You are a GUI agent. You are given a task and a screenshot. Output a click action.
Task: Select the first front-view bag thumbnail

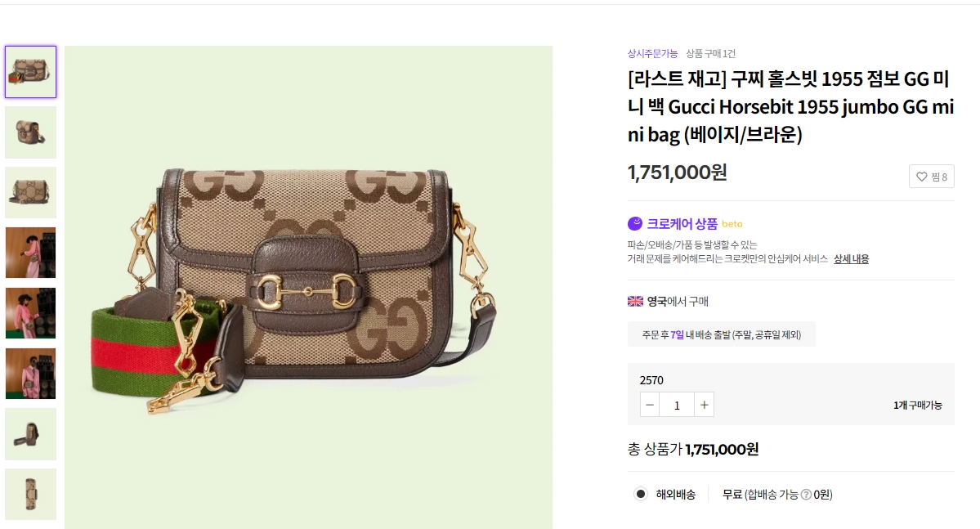point(30,72)
